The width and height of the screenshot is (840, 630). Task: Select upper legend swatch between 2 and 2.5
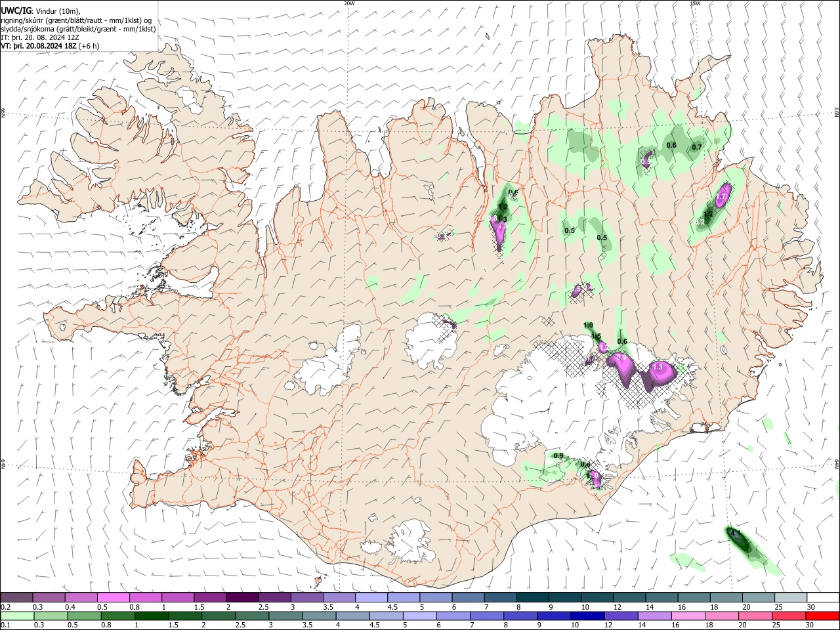point(242,598)
